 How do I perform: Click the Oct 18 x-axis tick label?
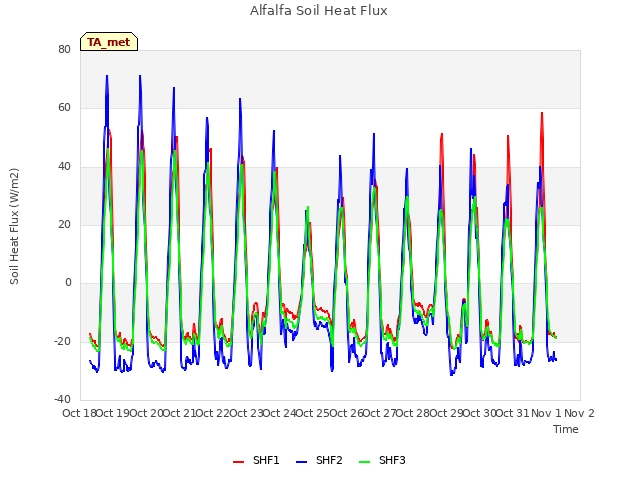pos(79,413)
